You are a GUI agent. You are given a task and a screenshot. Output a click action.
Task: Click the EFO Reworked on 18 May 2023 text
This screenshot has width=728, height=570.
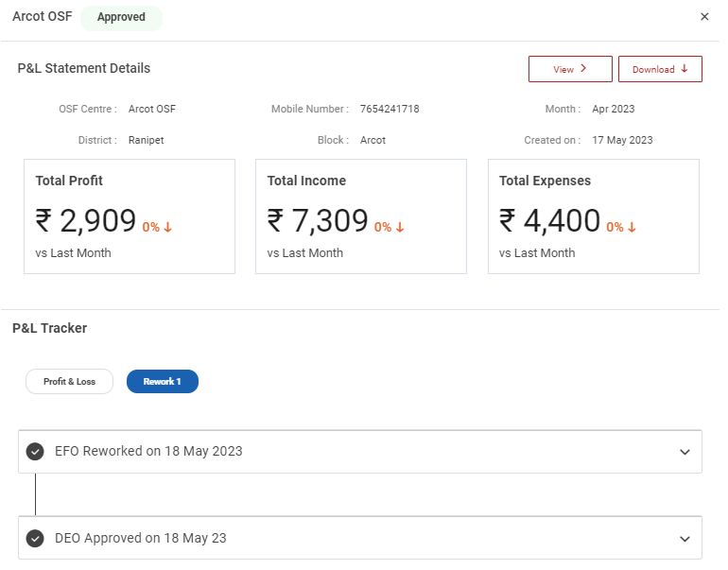click(148, 452)
